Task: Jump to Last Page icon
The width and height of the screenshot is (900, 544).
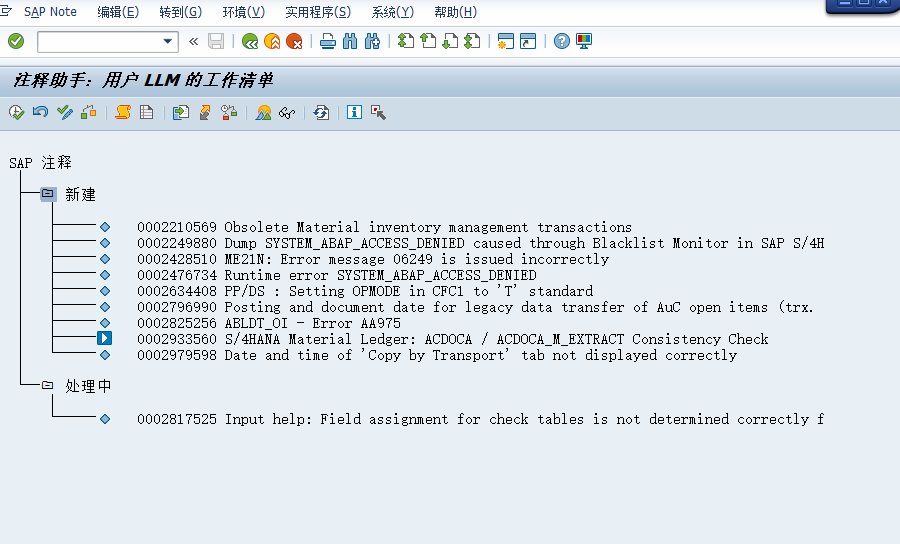Action: 472,41
